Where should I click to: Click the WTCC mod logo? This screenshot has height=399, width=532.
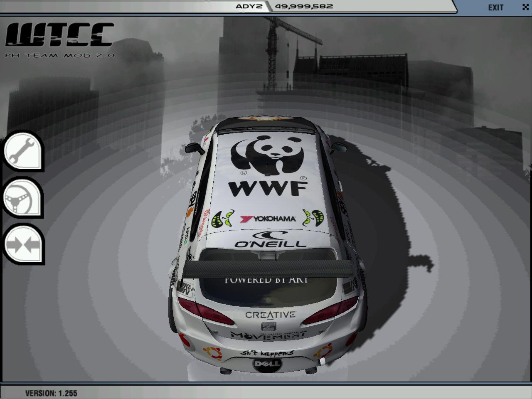coord(60,40)
